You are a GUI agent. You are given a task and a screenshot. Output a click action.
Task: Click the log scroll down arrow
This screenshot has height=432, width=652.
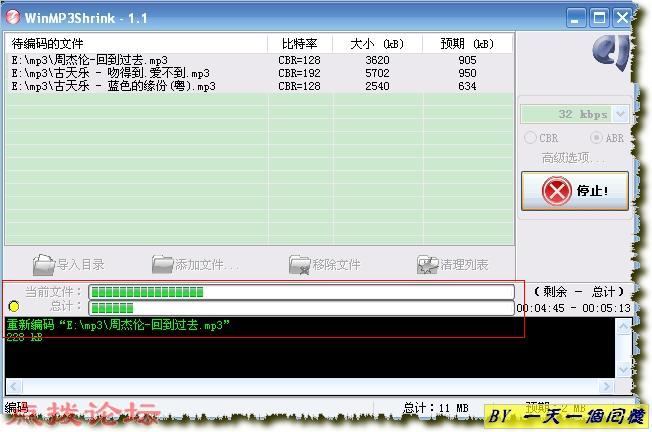click(623, 369)
